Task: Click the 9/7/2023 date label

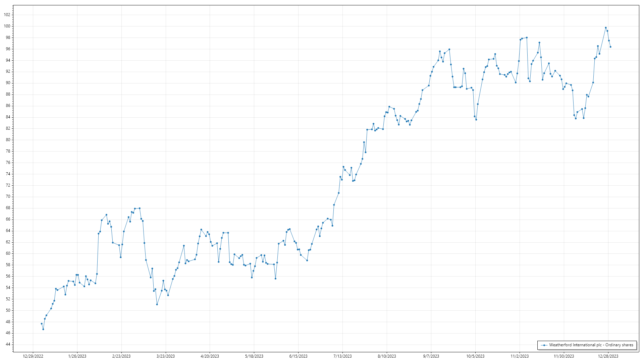Action: [431, 356]
